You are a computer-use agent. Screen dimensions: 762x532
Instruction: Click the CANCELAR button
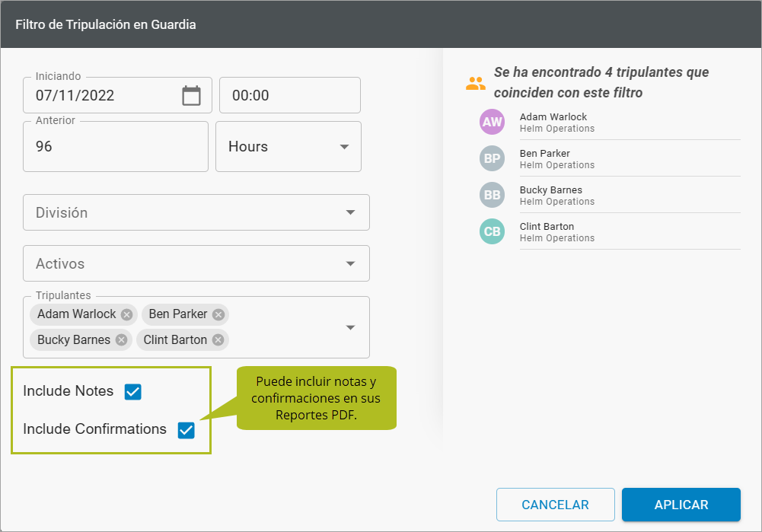click(x=556, y=505)
